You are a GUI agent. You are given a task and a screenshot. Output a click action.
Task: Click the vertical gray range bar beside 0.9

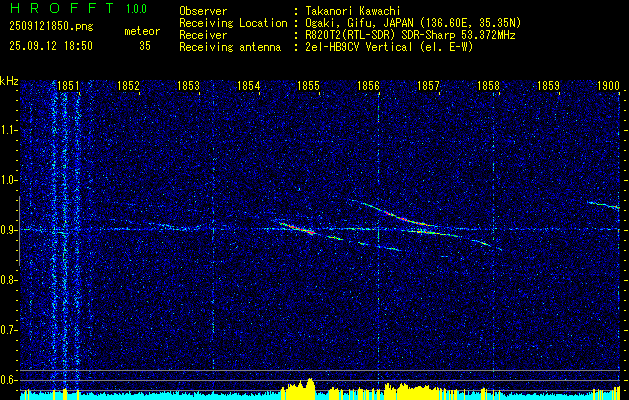point(19,231)
